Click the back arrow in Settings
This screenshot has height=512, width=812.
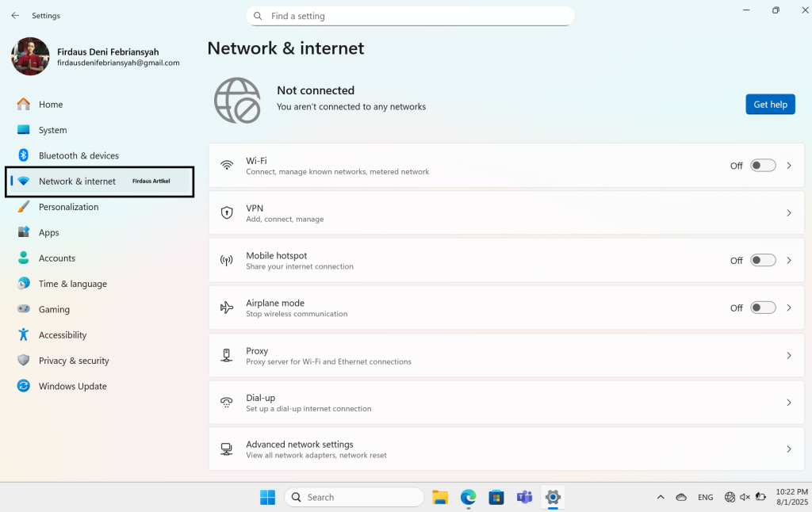click(15, 15)
